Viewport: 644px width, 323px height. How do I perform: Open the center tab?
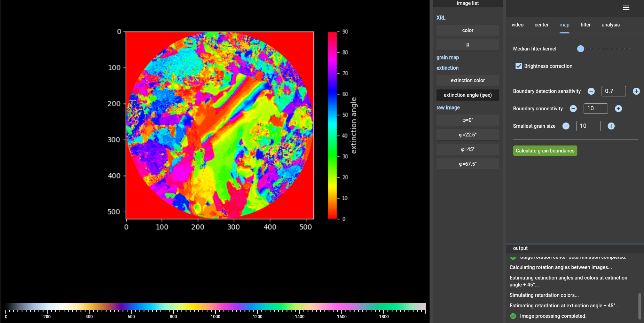541,25
